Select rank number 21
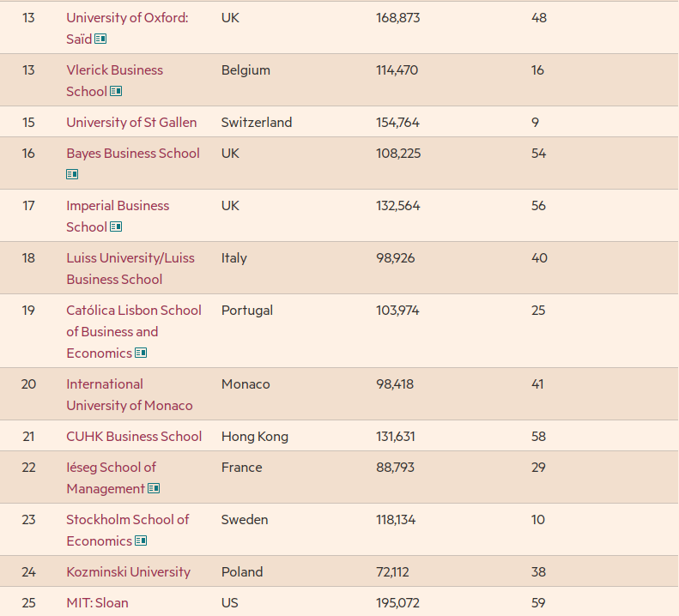The width and height of the screenshot is (679, 616). (x=28, y=437)
